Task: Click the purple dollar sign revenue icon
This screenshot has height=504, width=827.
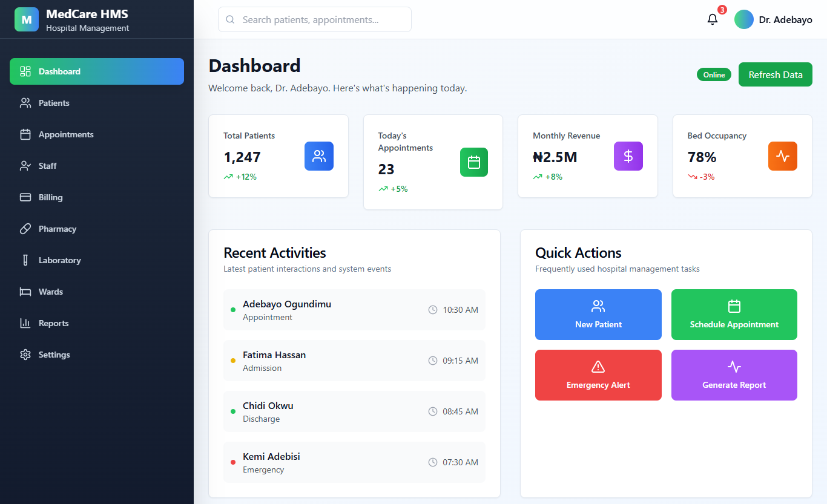Action: click(628, 156)
